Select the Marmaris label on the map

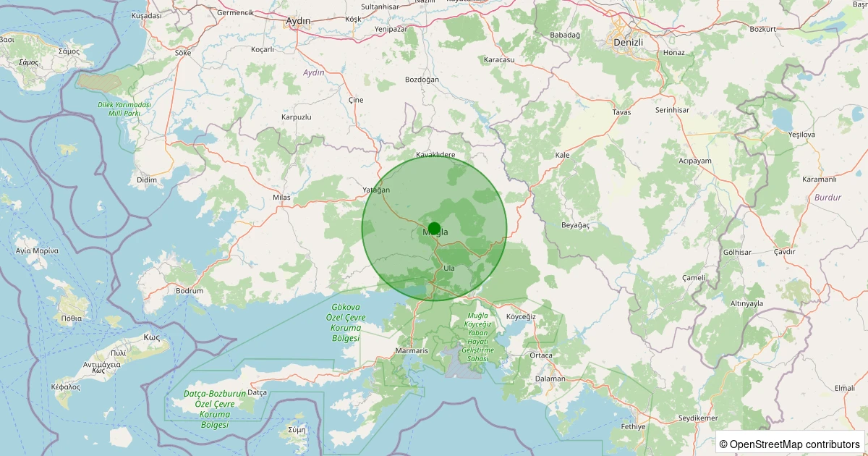[412, 351]
